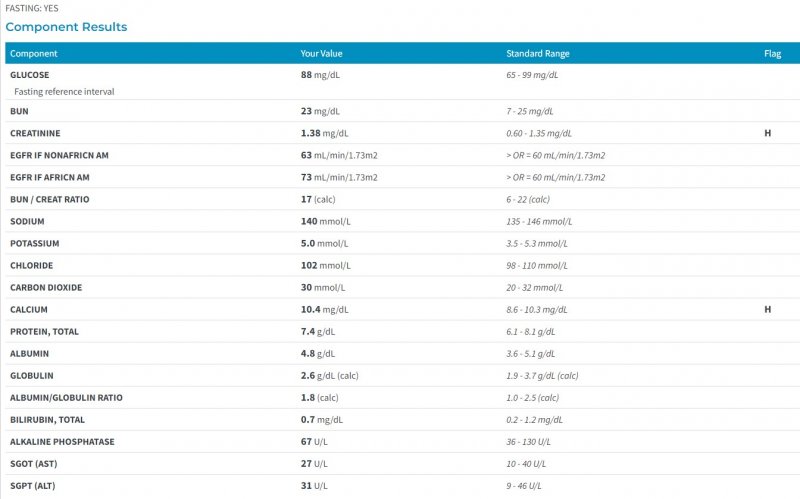Select the CARBON DIOXIDE component label
This screenshot has width=800, height=499.
[x=46, y=287]
